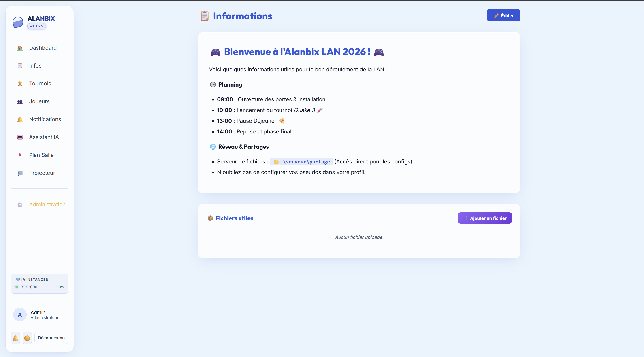
Task: Go to the Infos page
Action: [40, 66]
